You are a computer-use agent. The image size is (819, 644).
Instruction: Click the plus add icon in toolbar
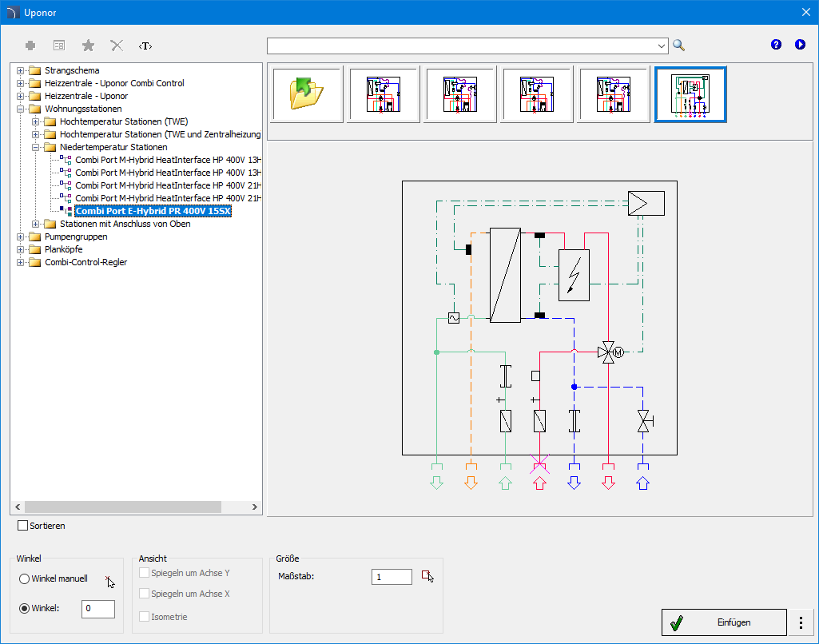click(x=30, y=46)
